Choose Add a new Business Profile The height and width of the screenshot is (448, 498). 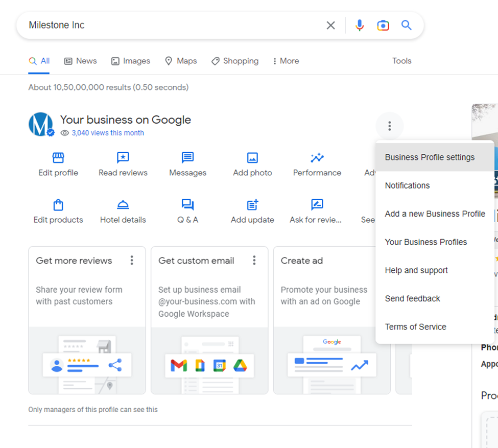(435, 214)
